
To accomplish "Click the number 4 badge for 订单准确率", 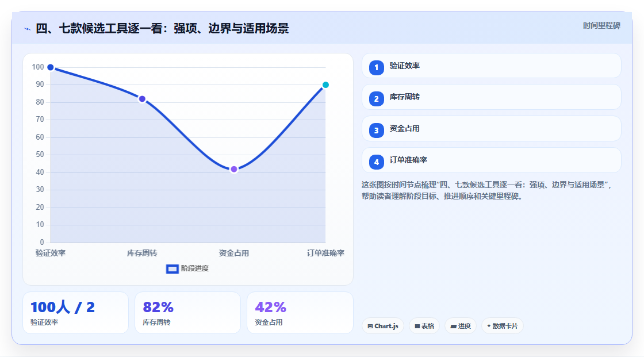I will [x=376, y=162].
